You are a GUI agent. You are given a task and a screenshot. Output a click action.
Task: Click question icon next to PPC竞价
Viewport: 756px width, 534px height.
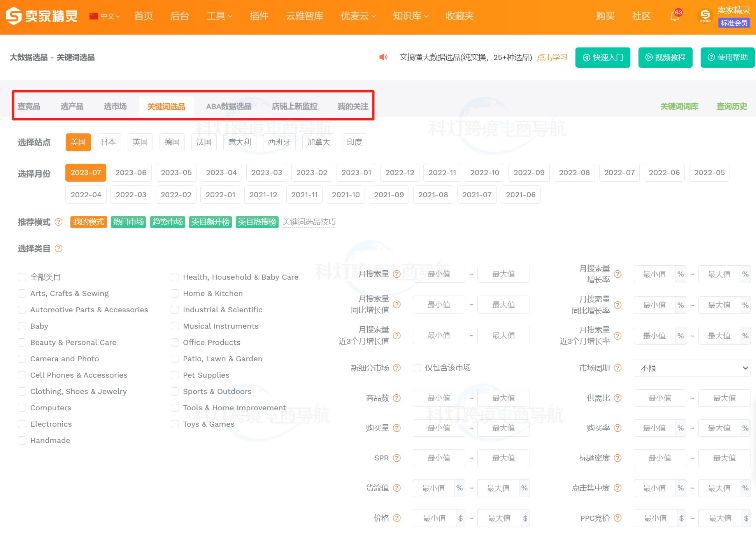617,518
